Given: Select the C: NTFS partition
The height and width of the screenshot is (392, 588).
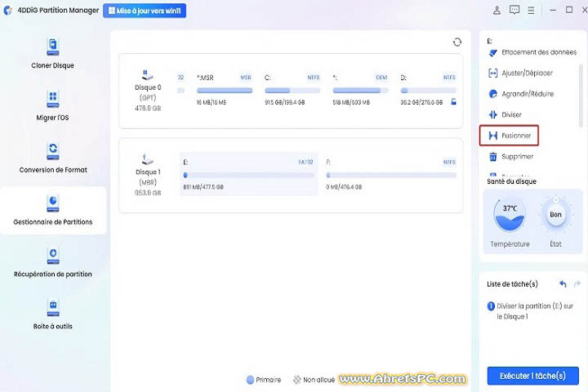Looking at the screenshot, I should 292,90.
